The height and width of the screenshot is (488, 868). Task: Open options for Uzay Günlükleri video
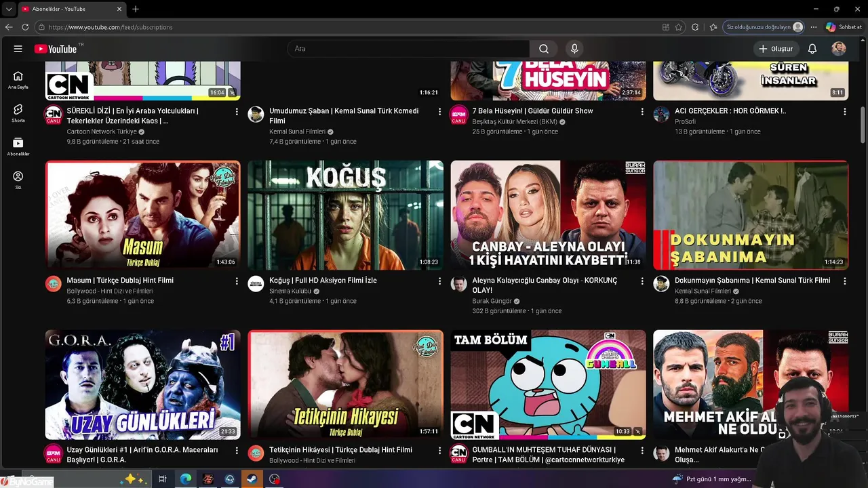click(237, 450)
